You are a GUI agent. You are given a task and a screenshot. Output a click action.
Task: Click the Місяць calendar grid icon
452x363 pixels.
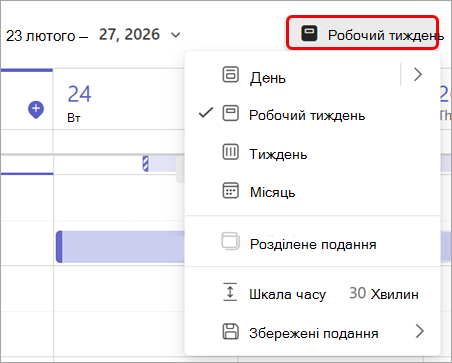pyautogui.click(x=230, y=190)
